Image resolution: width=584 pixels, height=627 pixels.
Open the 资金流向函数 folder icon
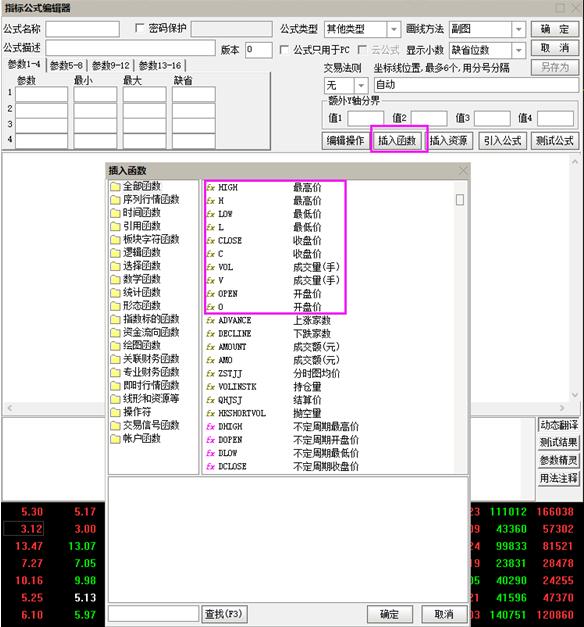point(116,332)
